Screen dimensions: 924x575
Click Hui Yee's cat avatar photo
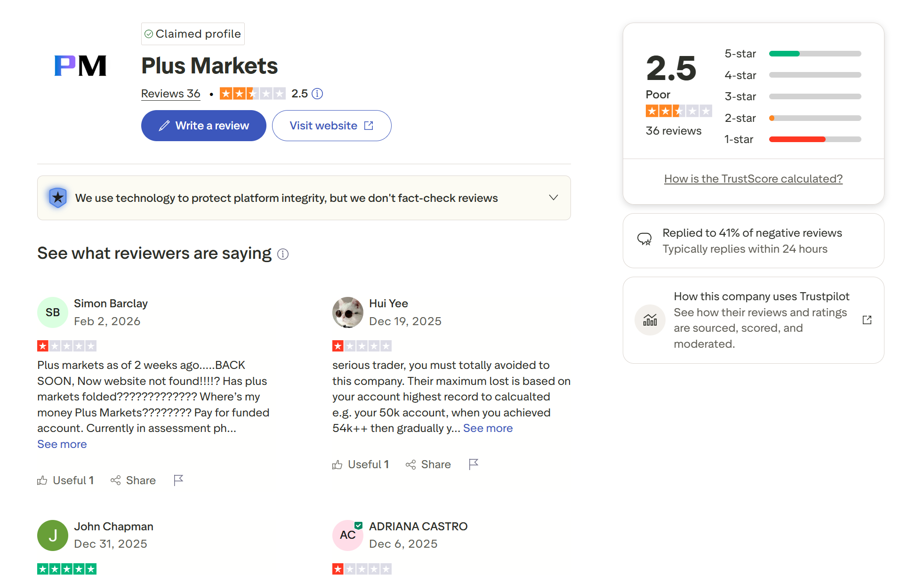(x=348, y=312)
